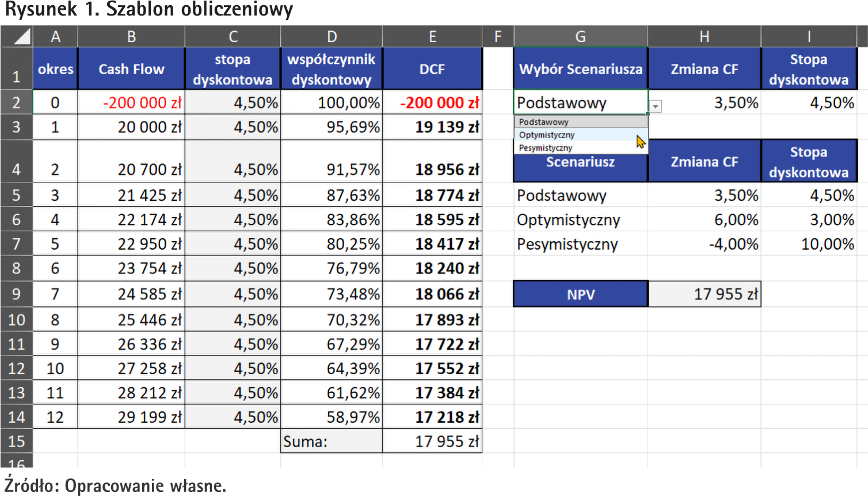Image resolution: width=868 pixels, height=496 pixels.
Task: Open the scenario dropdown arrow
Action: 656,106
